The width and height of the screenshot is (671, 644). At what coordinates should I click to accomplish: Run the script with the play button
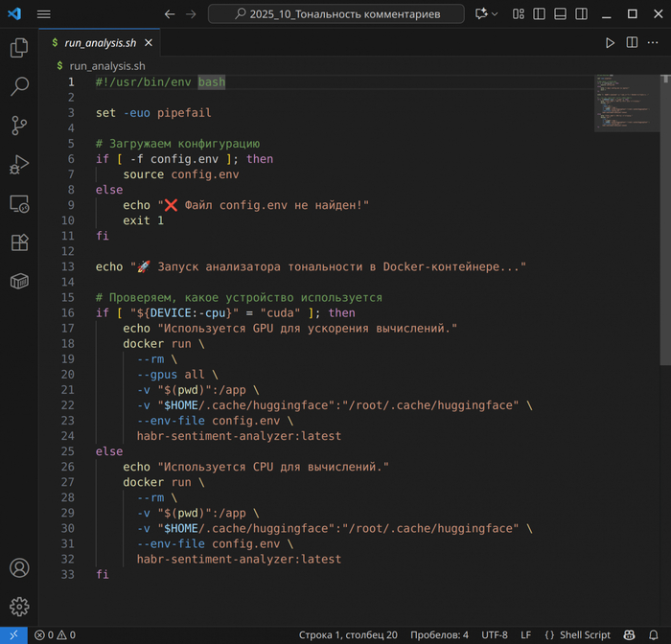[610, 43]
